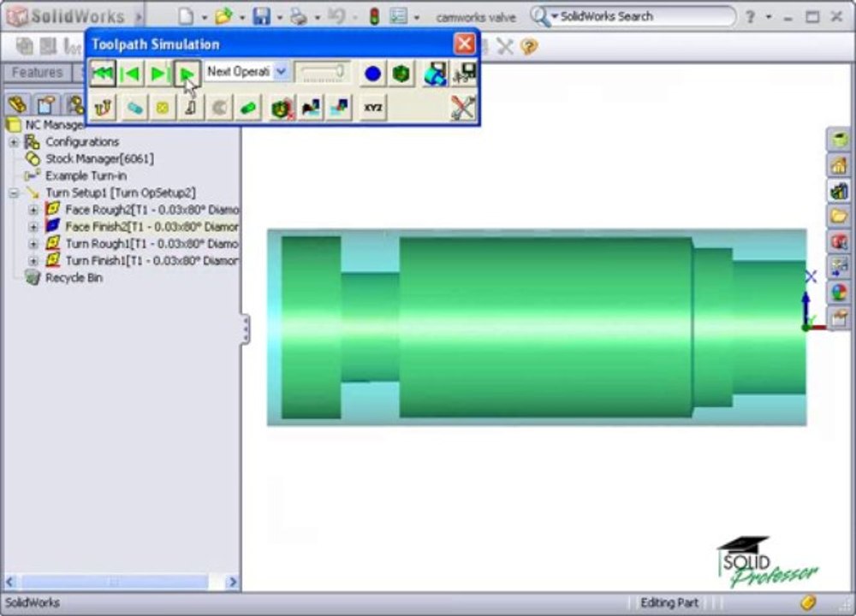Expand the Turn Rough1 operation
856x616 pixels.
tap(33, 244)
